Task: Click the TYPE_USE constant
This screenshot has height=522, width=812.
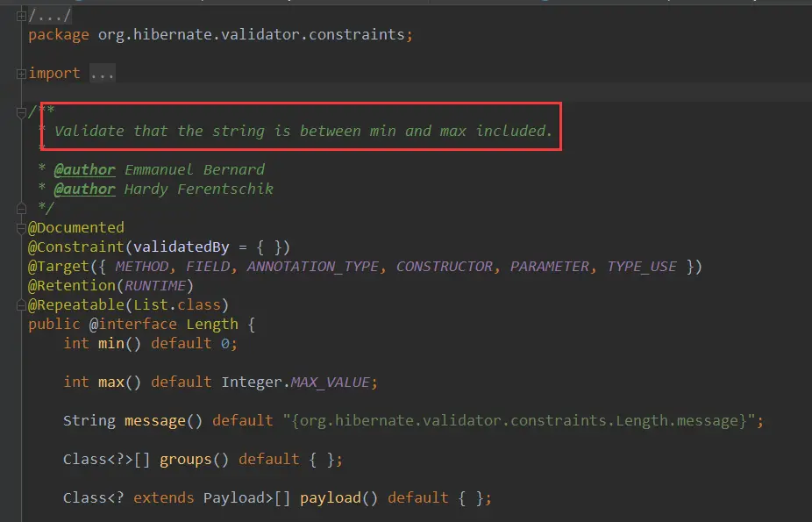Action: [642, 267]
